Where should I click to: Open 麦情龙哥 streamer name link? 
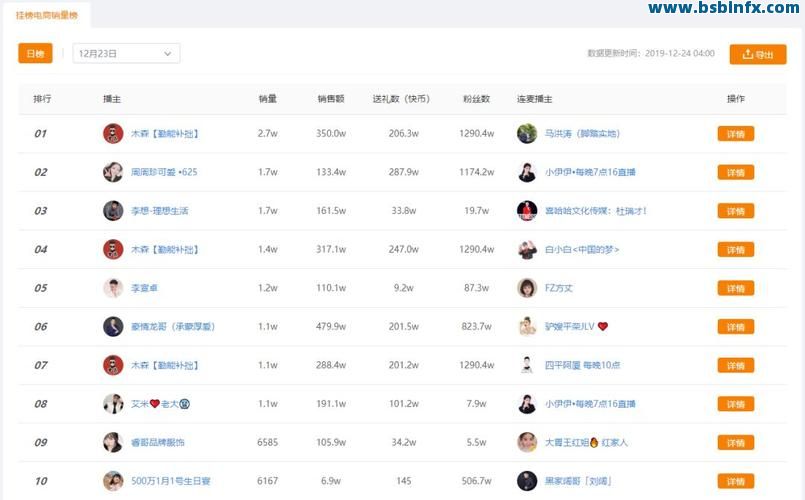(173, 327)
